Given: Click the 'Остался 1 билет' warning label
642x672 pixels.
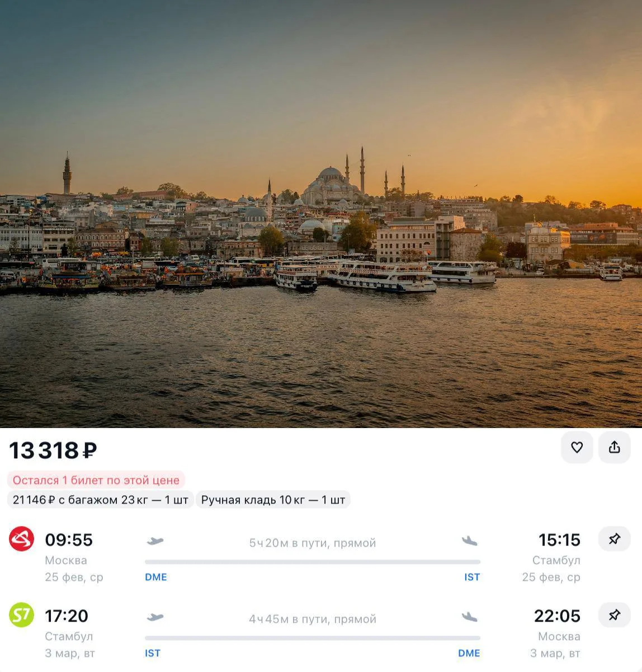Looking at the screenshot, I should click(96, 480).
